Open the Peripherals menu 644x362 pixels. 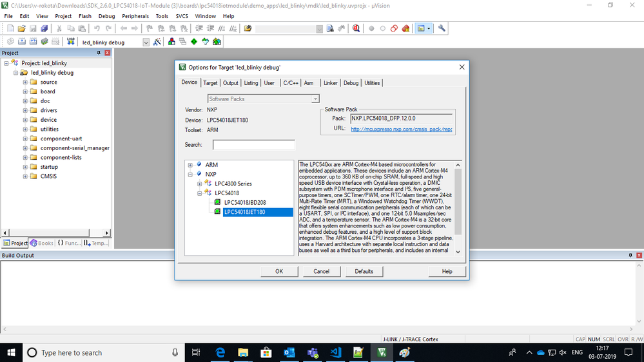click(x=135, y=16)
